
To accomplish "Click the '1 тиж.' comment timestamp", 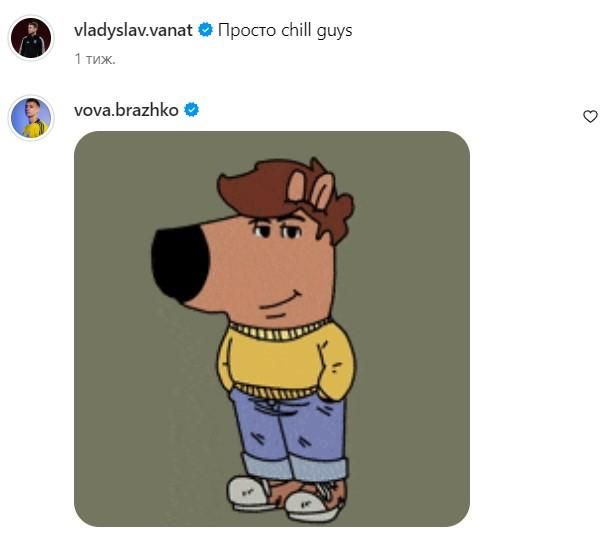I will [95, 59].
